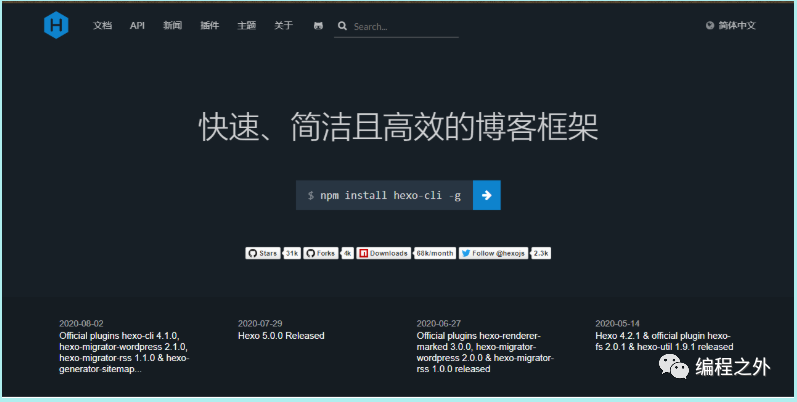
Task: Open the hexo-cli 4.1.0 plugins news post
Action: 124,352
